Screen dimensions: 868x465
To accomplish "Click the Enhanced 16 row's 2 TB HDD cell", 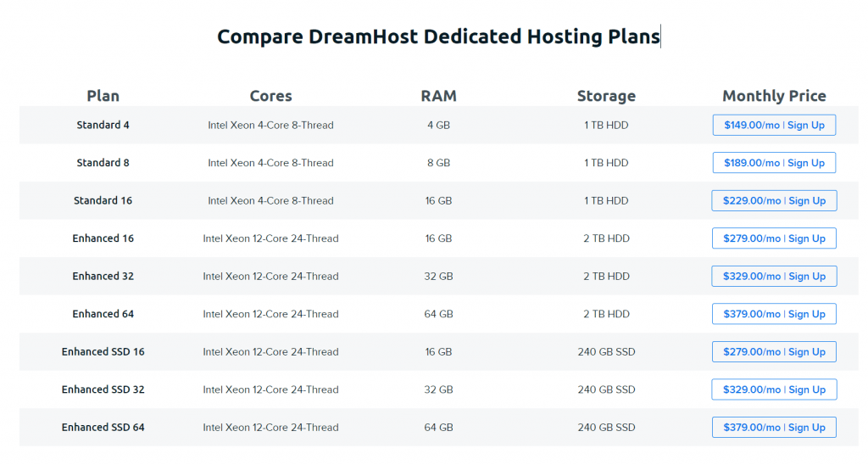I will point(606,238).
